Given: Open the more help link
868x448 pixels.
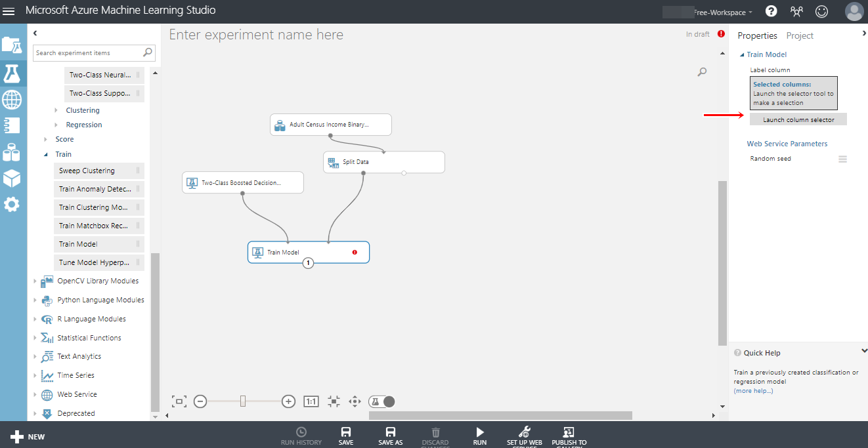Looking at the screenshot, I should tap(753, 391).
